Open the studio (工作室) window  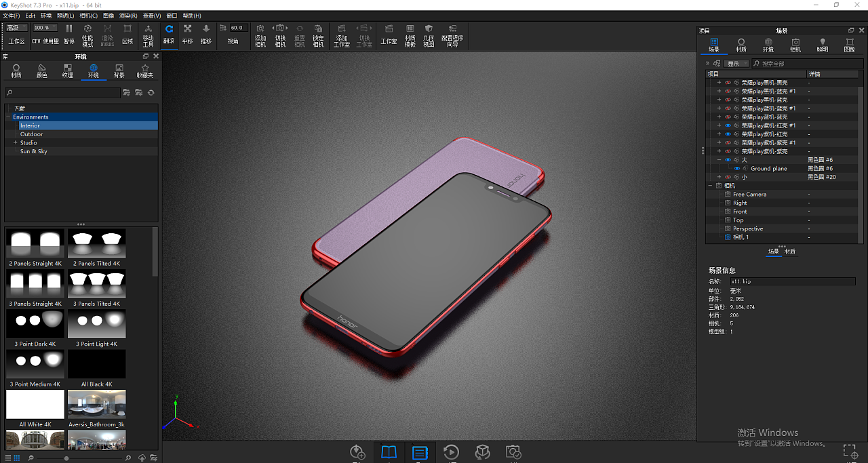389,33
